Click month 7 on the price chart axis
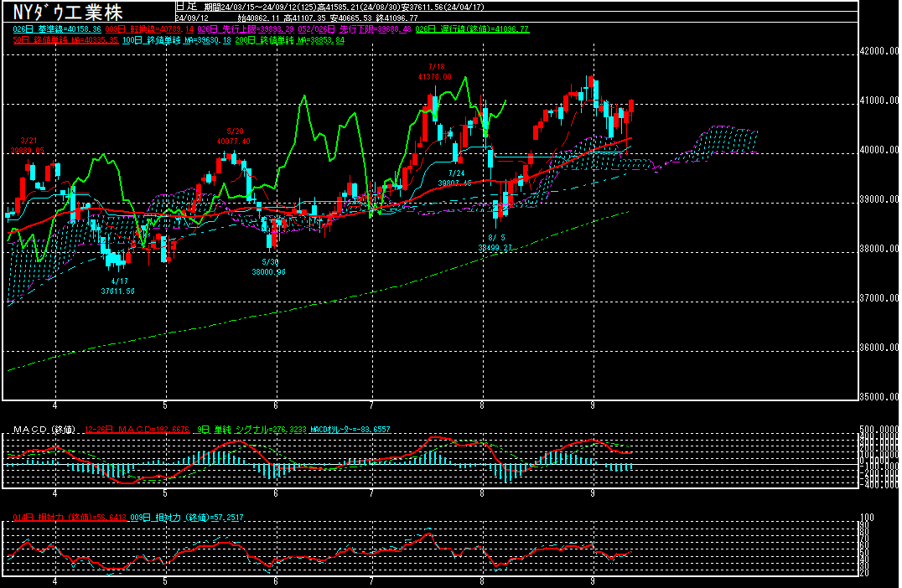The image size is (902, 588). click(371, 405)
